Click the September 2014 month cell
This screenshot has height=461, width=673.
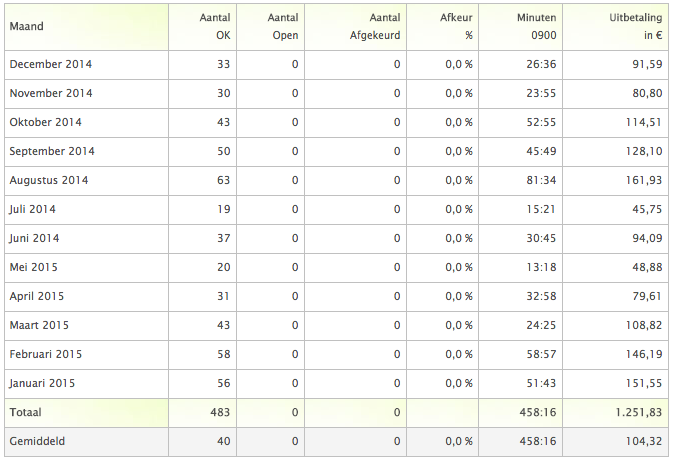point(86,152)
